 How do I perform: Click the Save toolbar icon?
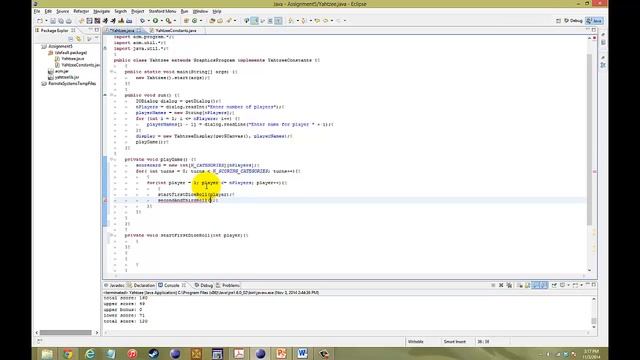click(x=53, y=20)
